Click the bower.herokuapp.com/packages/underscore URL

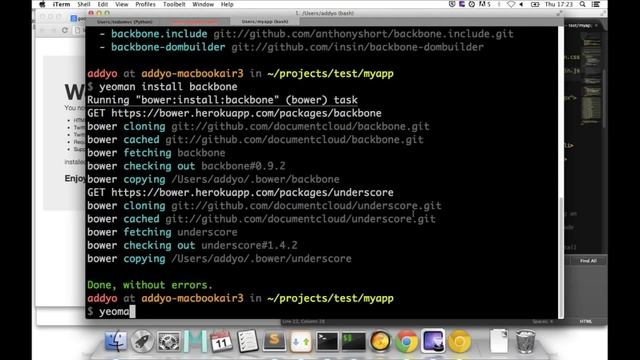pyautogui.click(x=252, y=192)
